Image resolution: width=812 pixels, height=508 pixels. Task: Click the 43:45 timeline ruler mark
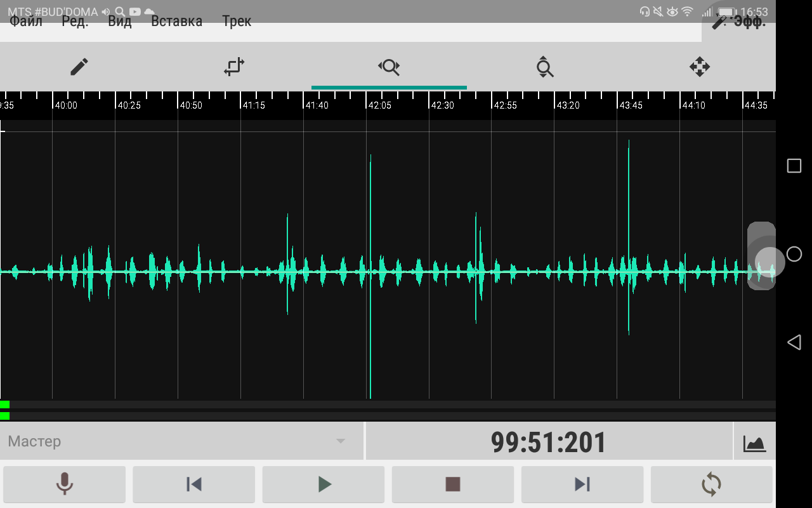(x=631, y=105)
